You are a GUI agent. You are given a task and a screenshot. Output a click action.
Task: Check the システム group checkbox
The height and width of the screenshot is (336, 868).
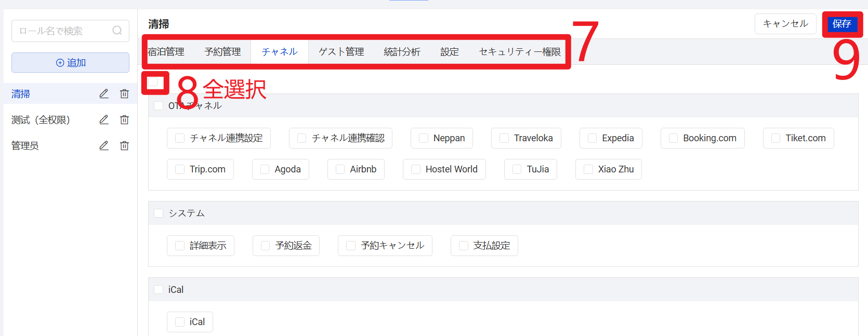click(x=159, y=213)
